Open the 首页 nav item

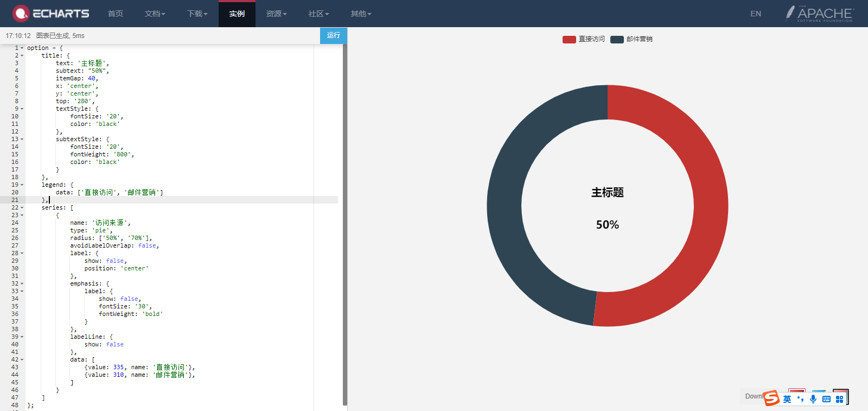116,14
